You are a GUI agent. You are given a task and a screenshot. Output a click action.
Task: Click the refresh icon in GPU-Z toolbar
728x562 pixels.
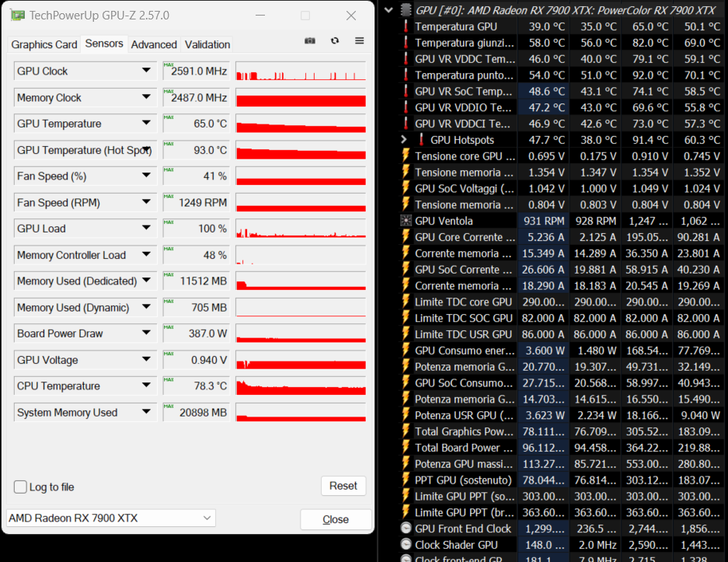click(x=335, y=41)
